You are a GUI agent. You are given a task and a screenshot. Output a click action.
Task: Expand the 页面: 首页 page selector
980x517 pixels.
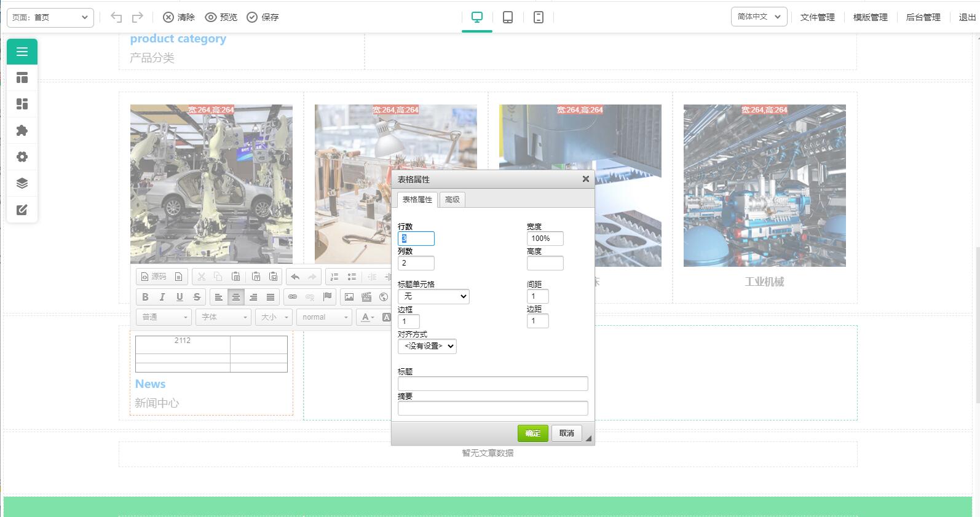[50, 17]
